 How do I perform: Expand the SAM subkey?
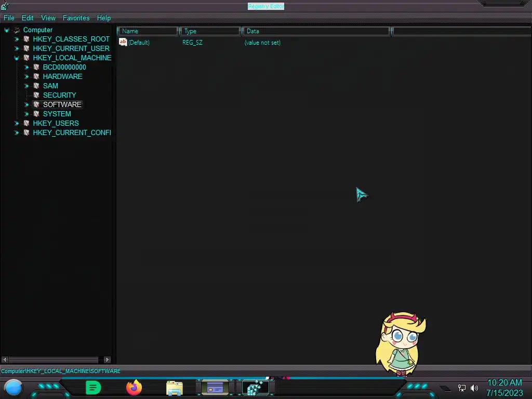[x=26, y=86]
